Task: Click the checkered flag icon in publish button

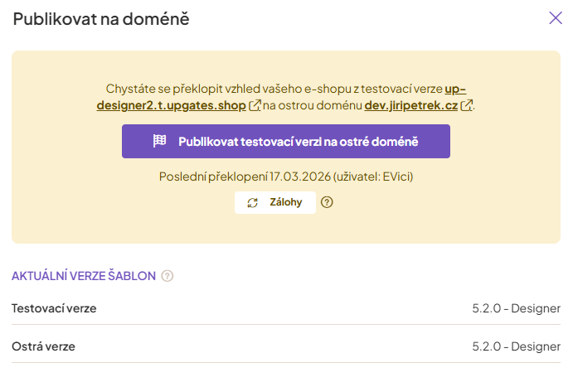Action: pyautogui.click(x=160, y=142)
